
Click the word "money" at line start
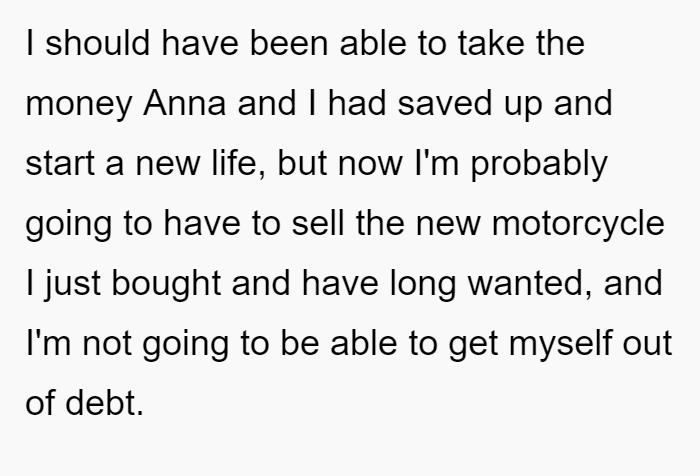click(x=79, y=105)
